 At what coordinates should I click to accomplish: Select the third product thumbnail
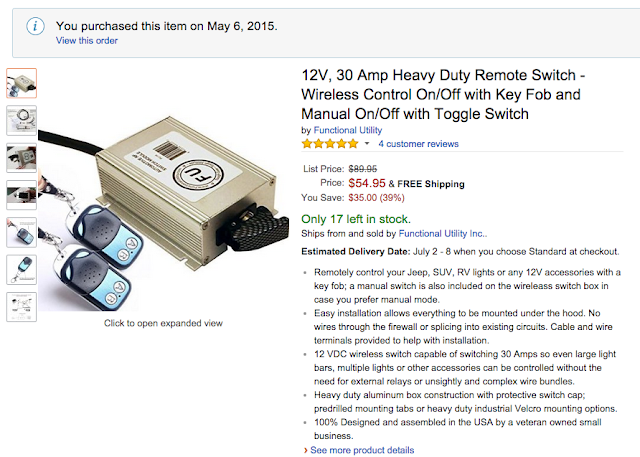tap(22, 158)
